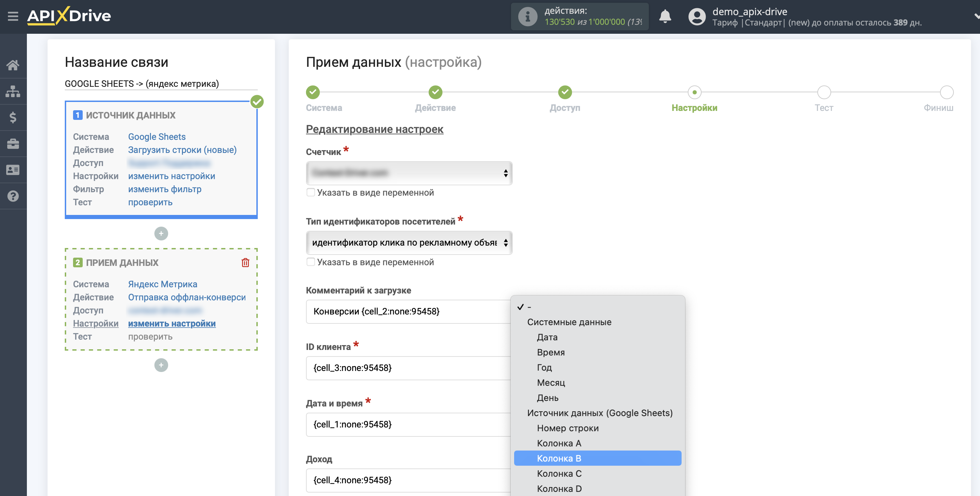Click the Доступ completed step circle

[565, 92]
